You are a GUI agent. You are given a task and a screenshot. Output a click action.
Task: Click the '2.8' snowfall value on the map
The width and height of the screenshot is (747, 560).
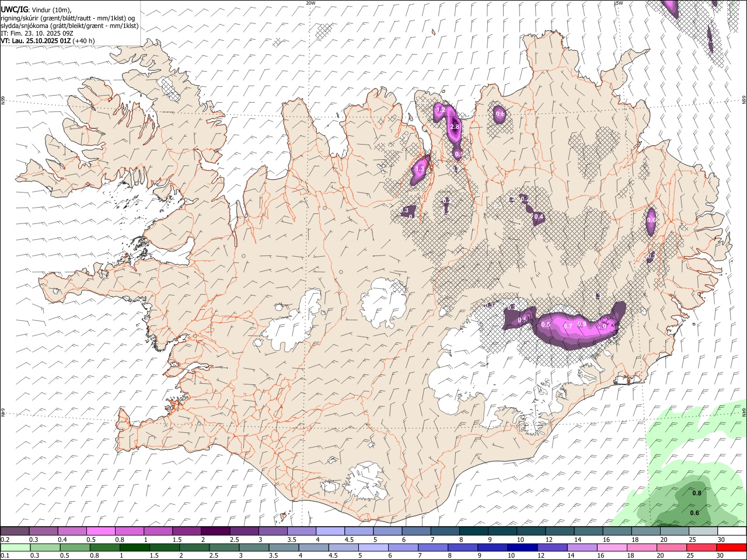point(455,127)
